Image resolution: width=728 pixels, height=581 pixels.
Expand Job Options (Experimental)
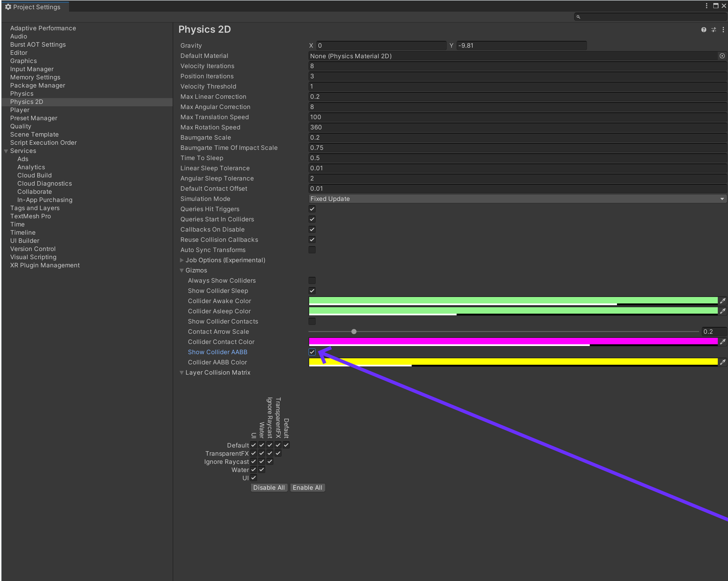click(183, 260)
